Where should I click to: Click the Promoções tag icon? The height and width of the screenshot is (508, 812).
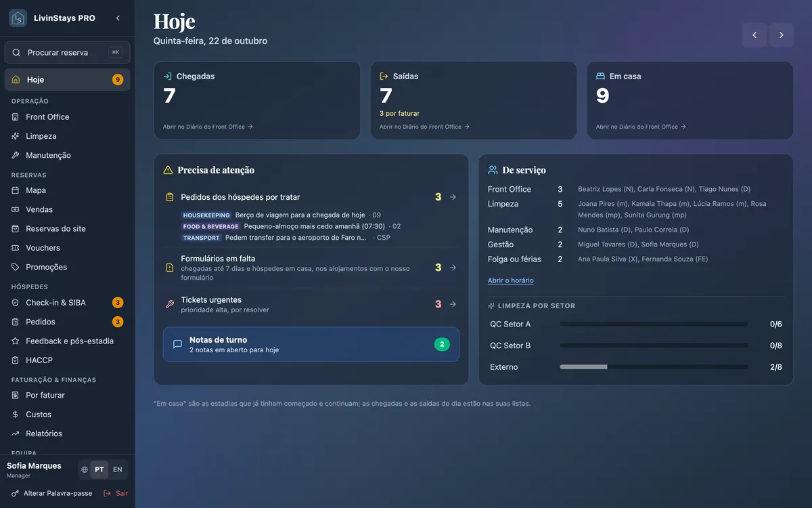click(16, 267)
